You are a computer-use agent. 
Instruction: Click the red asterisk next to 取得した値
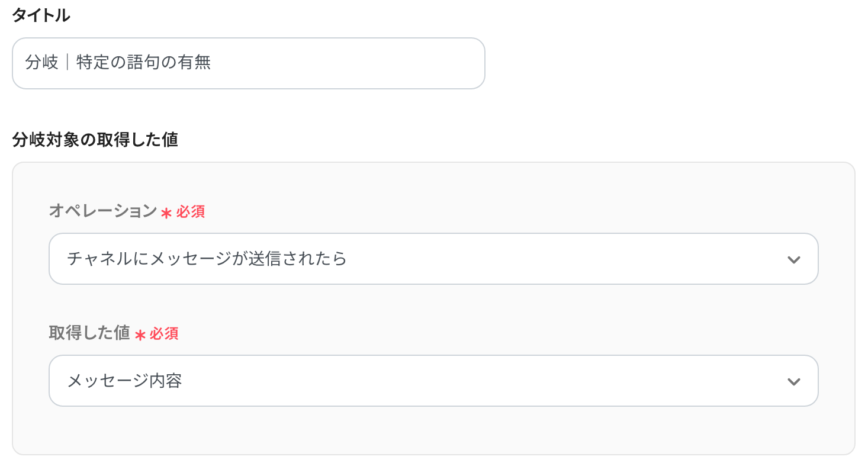point(140,335)
